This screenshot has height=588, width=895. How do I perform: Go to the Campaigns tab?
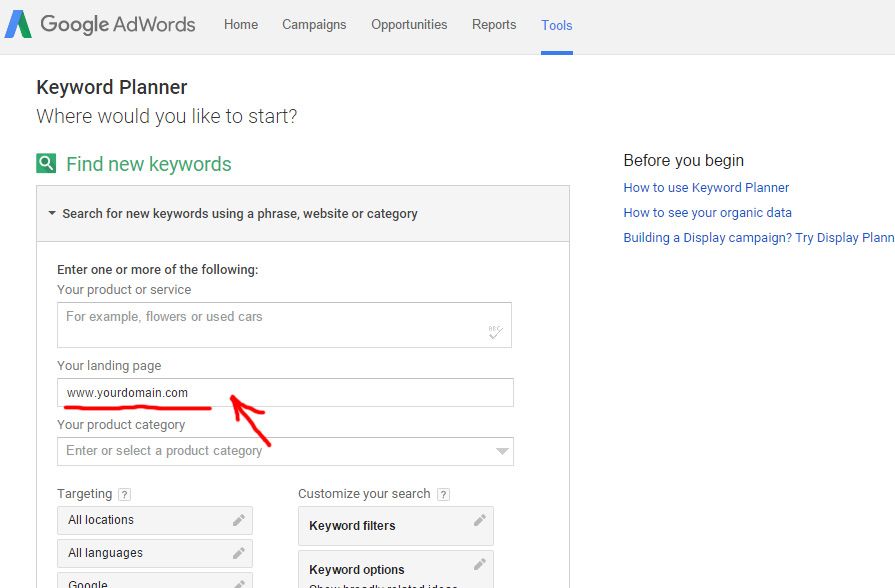(314, 25)
